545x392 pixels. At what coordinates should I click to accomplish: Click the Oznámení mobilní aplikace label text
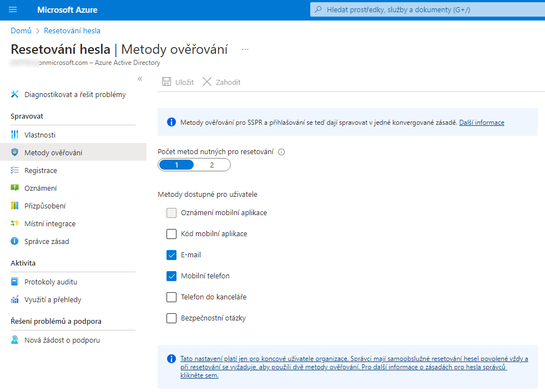[224, 212]
